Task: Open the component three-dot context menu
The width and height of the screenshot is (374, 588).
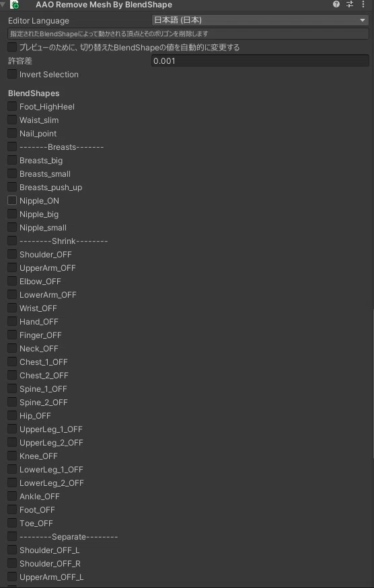Action: (363, 5)
